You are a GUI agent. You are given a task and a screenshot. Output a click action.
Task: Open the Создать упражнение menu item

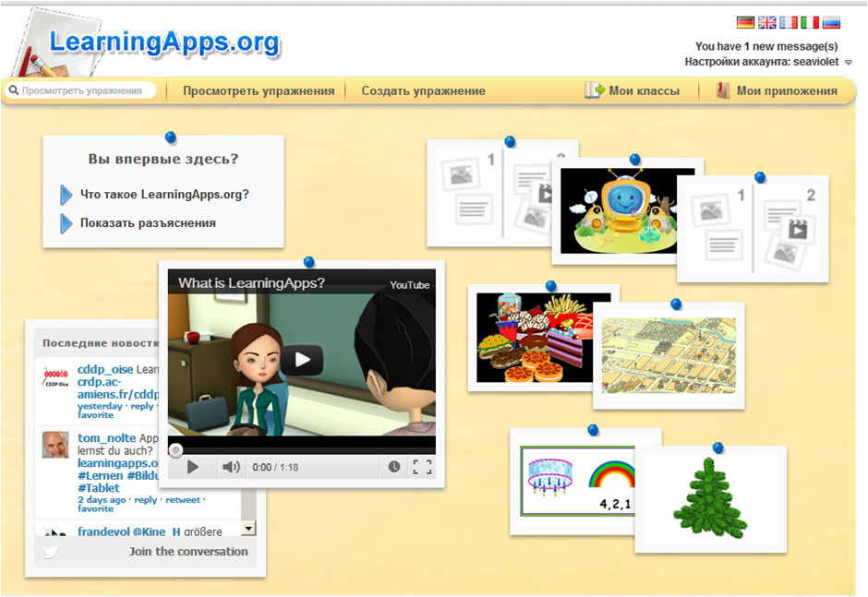point(424,90)
